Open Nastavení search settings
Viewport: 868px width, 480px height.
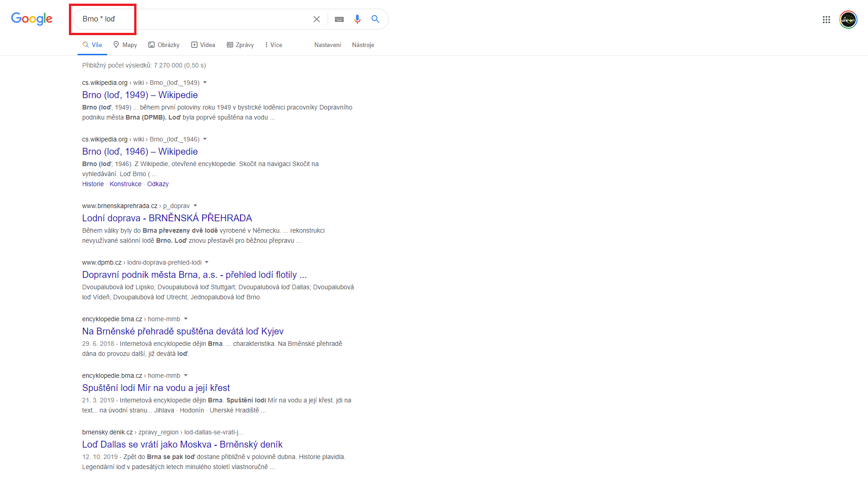click(x=328, y=45)
